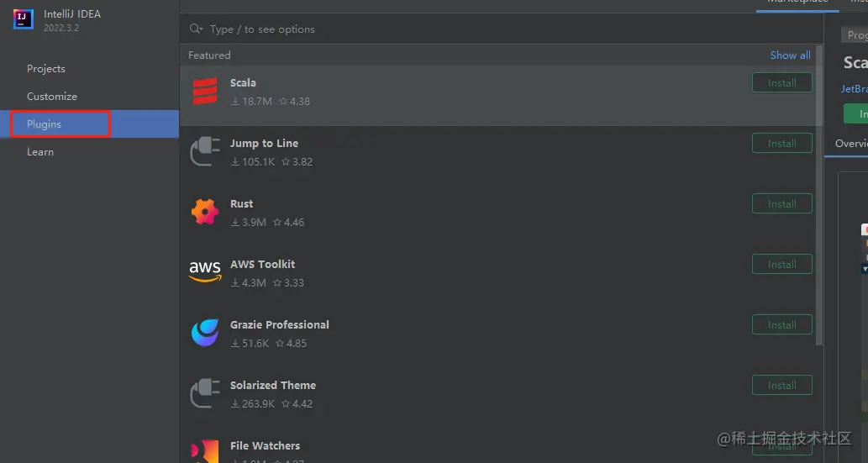Switch to the Overview tab

[851, 144]
